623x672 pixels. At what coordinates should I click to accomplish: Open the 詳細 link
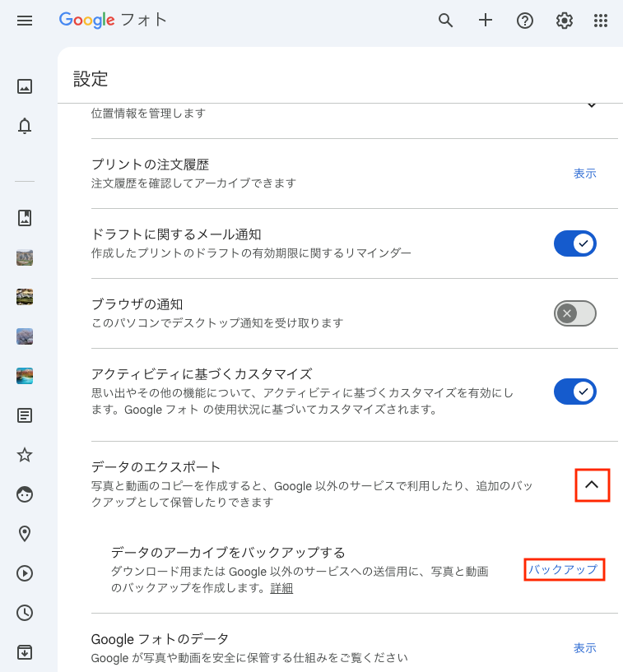pyautogui.click(x=281, y=588)
